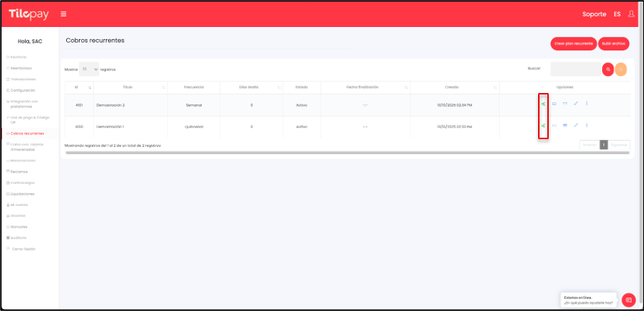Click the pencil edit icon for Demostración 2
644x311 pixels.
click(576, 104)
